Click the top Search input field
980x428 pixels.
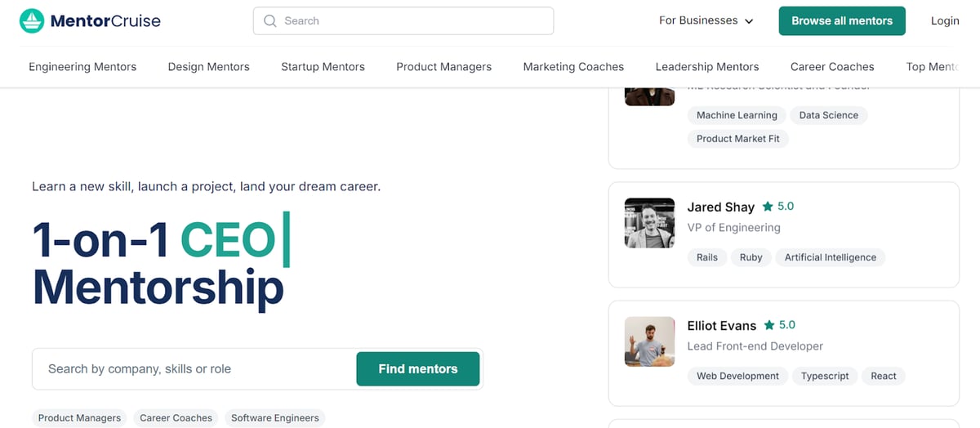pyautogui.click(x=403, y=21)
